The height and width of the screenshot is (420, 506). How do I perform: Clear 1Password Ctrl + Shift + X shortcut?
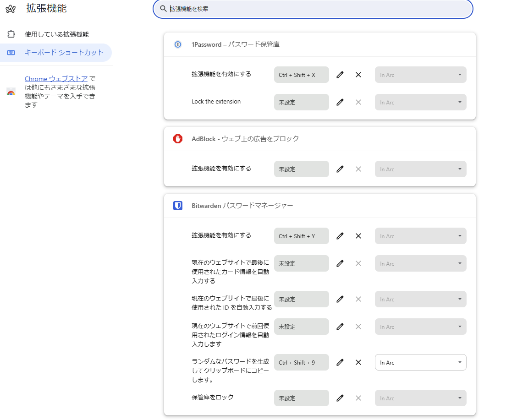358,75
